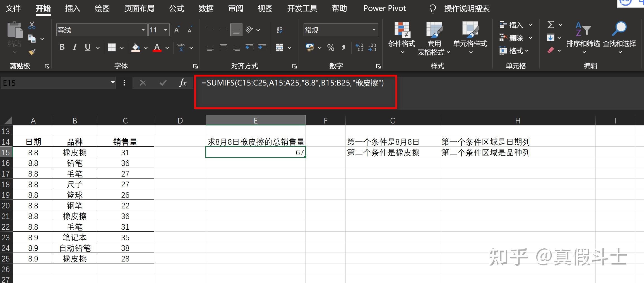Set middle vertical alignment
The image size is (644, 283).
pos(224,29)
